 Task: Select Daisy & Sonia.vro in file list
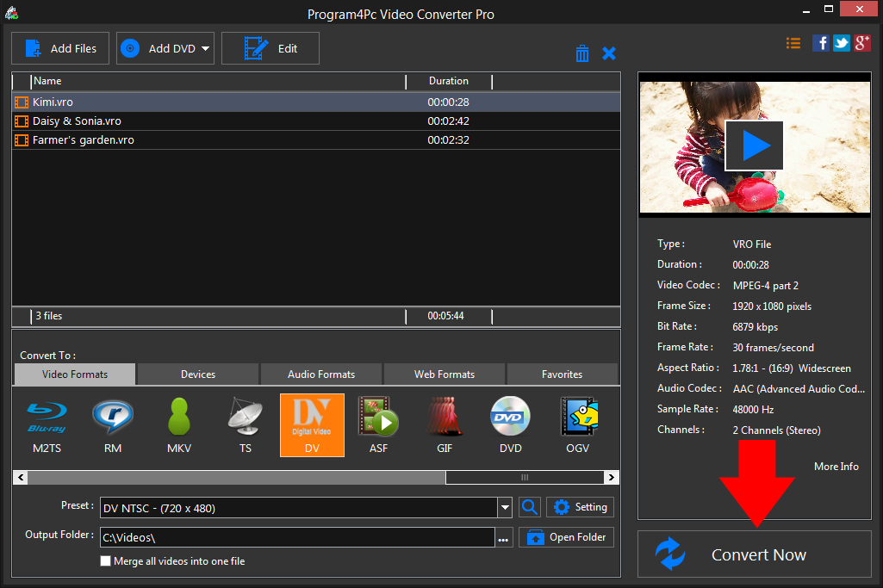[x=77, y=121]
